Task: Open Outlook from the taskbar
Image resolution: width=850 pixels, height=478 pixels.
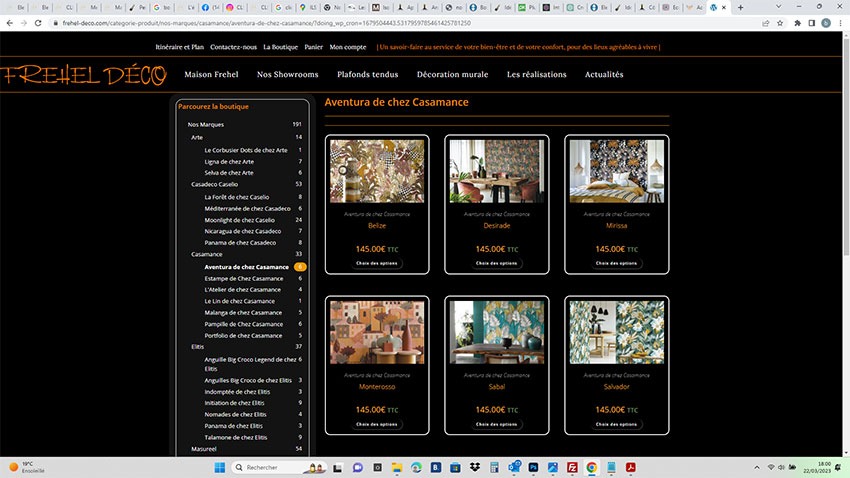Action: 514,467
